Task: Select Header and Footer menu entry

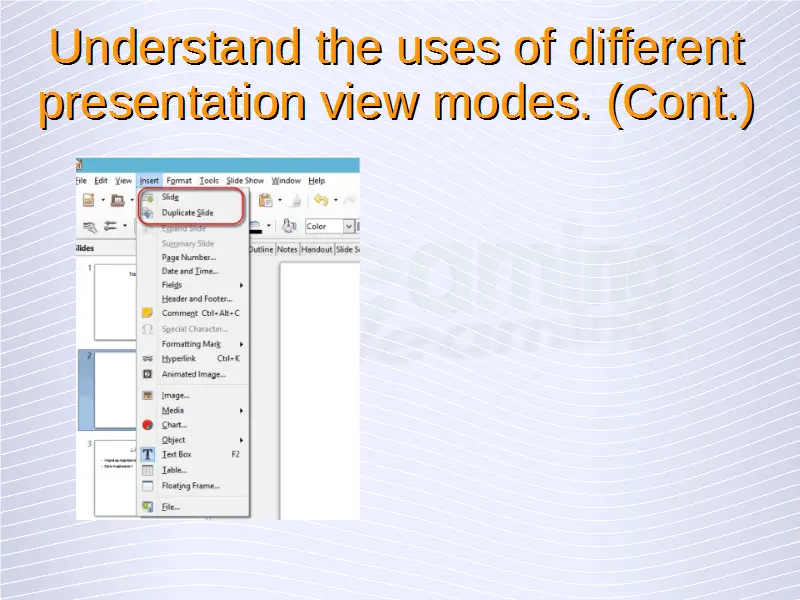Action: point(196,299)
